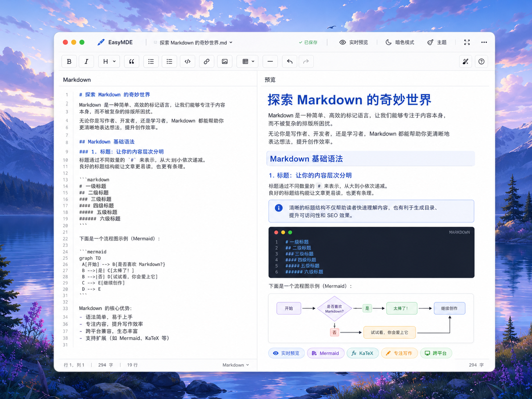
Task: Click the 否 edge label in flowchart
Action: coord(334,332)
